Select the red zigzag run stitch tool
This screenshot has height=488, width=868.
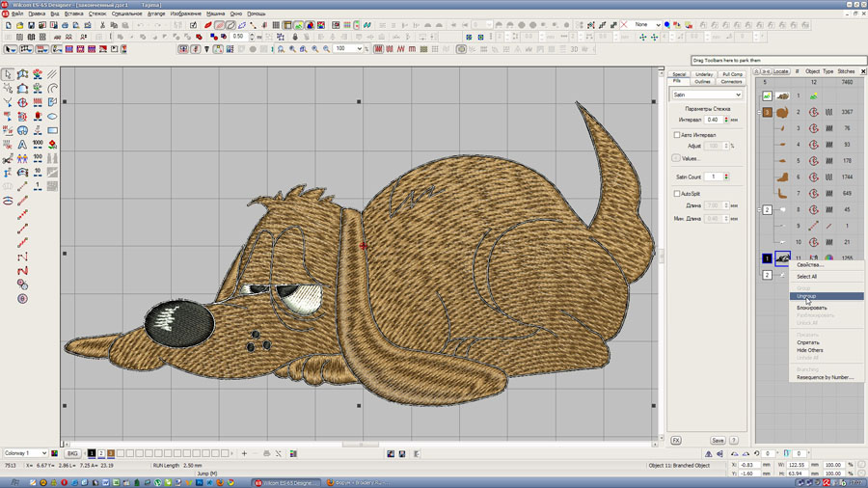coord(22,271)
